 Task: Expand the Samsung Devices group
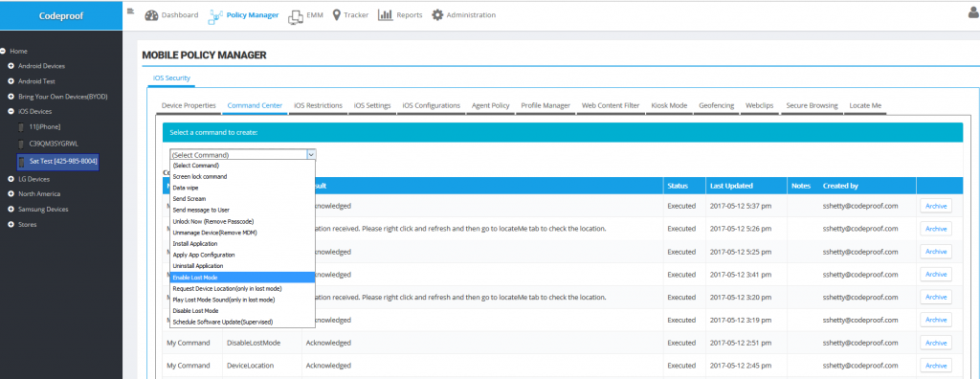[11, 209]
